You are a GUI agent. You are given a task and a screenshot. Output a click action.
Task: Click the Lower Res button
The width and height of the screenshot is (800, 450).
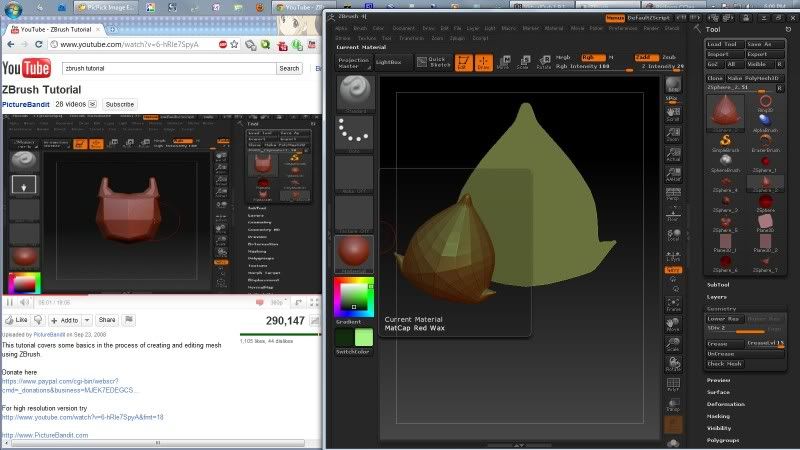pyautogui.click(x=723, y=319)
